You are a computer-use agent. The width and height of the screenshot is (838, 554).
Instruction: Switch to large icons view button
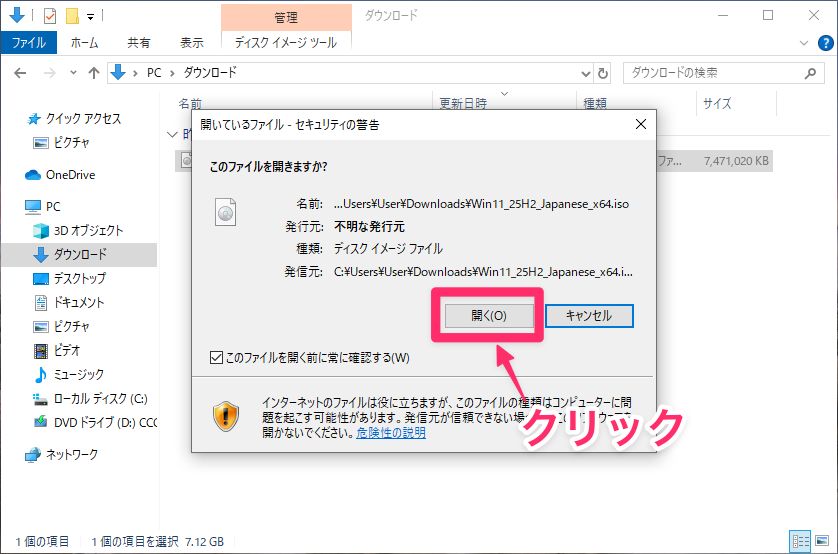[x=820, y=541]
